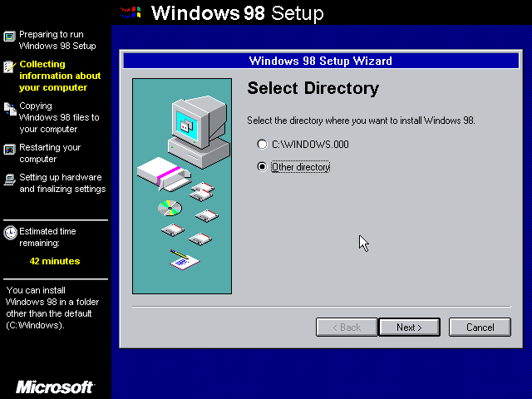Image resolution: width=532 pixels, height=399 pixels.
Task: Click the 'Select Directory' heading
Action: 313,88
